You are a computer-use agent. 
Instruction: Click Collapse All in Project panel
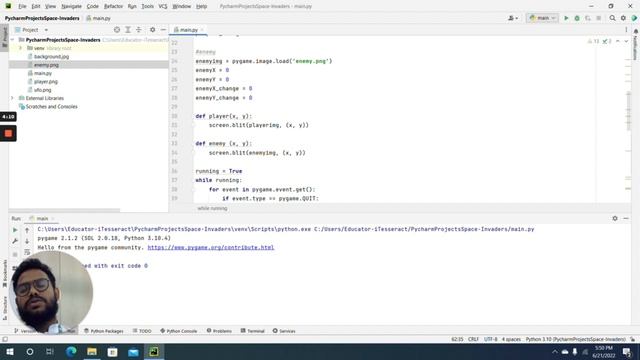pos(139,30)
